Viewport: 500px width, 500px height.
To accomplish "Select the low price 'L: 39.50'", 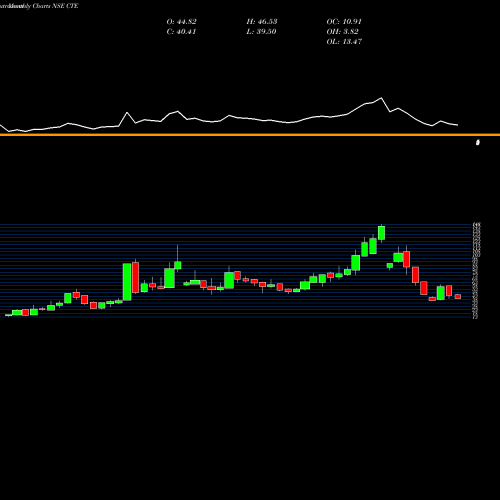I will [x=261, y=32].
